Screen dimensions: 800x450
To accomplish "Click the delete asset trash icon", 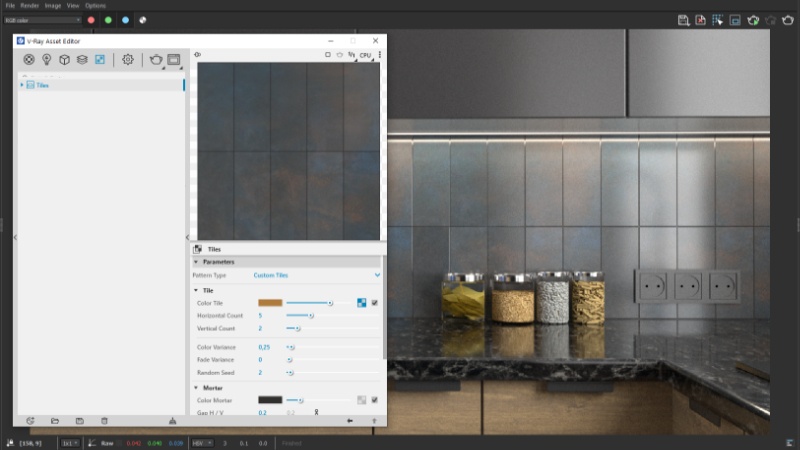I will [104, 421].
